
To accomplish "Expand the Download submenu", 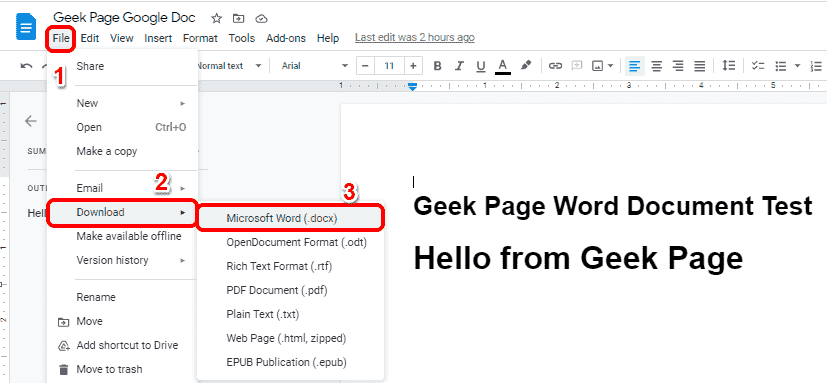I will (122, 212).
